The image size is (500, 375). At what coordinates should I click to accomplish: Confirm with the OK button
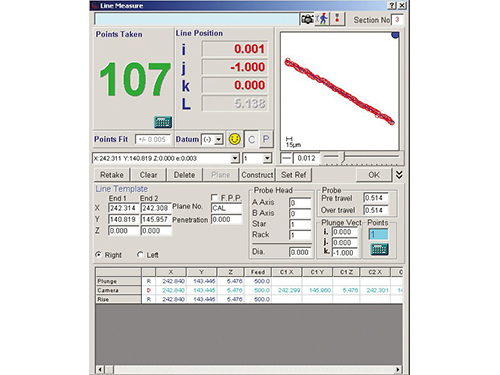(x=374, y=175)
